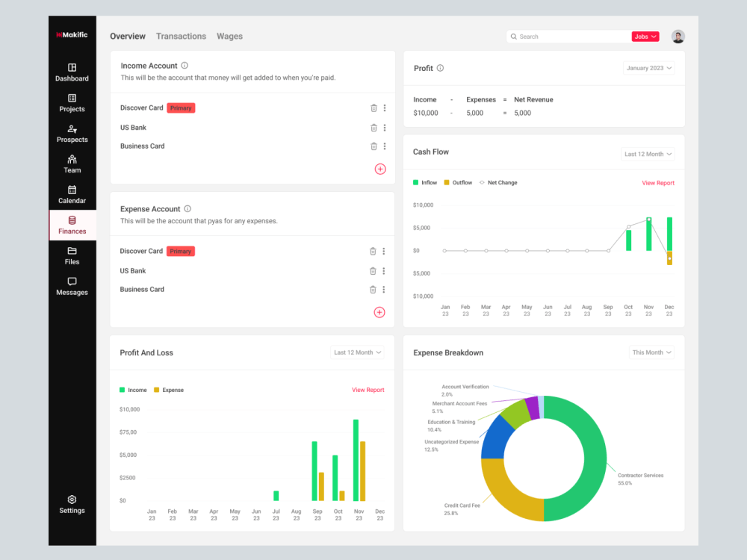Open Settings gear in sidebar
Viewport: 747px width, 560px height.
(72, 500)
